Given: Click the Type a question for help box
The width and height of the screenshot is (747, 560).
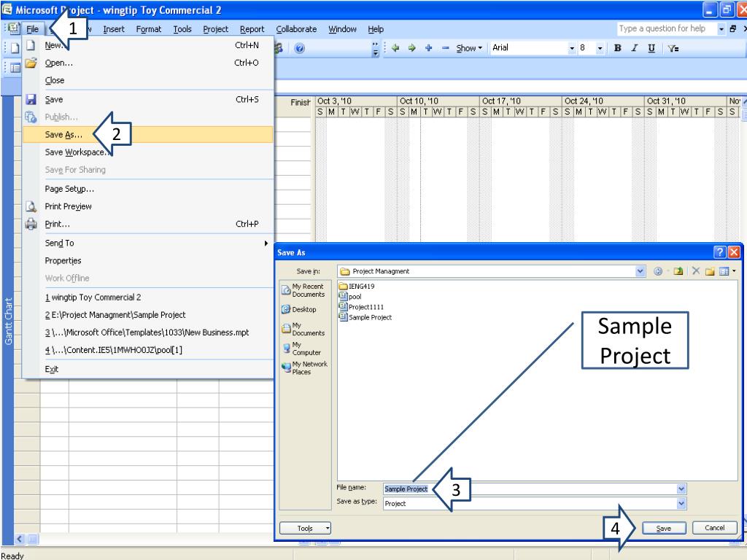Looking at the screenshot, I should (667, 29).
